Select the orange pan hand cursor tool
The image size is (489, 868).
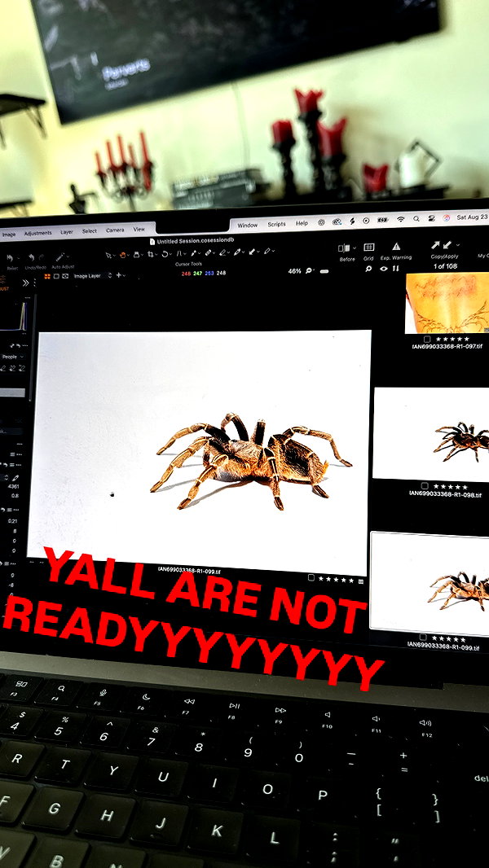(x=123, y=255)
